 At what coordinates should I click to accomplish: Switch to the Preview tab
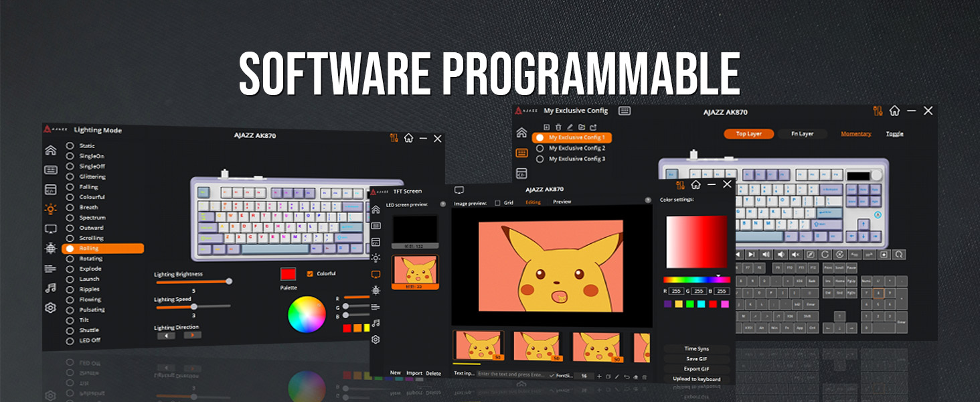562,202
